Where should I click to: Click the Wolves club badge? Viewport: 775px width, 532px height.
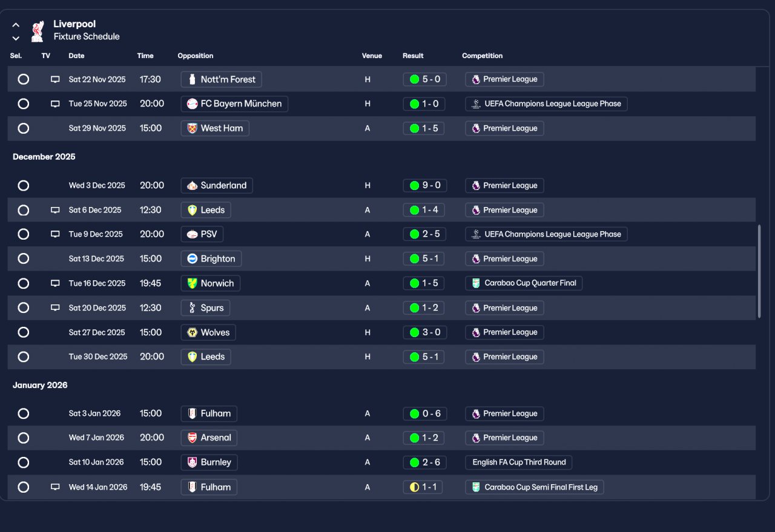193,332
